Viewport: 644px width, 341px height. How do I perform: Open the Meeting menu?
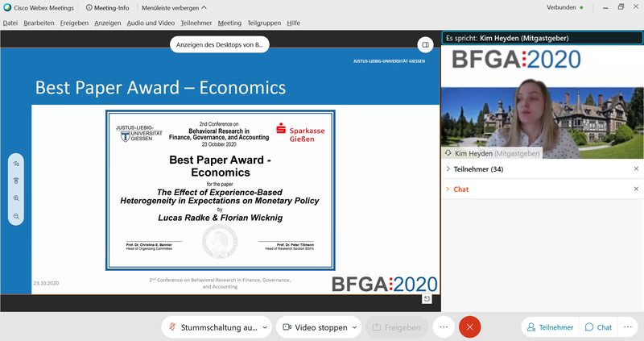click(229, 23)
